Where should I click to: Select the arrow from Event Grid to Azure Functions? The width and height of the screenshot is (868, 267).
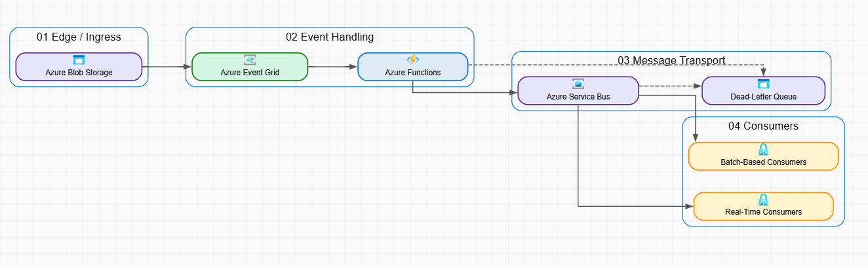coord(333,67)
